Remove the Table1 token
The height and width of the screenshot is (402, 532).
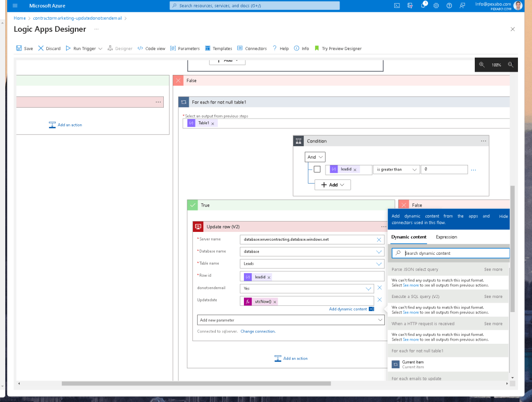[x=213, y=123]
